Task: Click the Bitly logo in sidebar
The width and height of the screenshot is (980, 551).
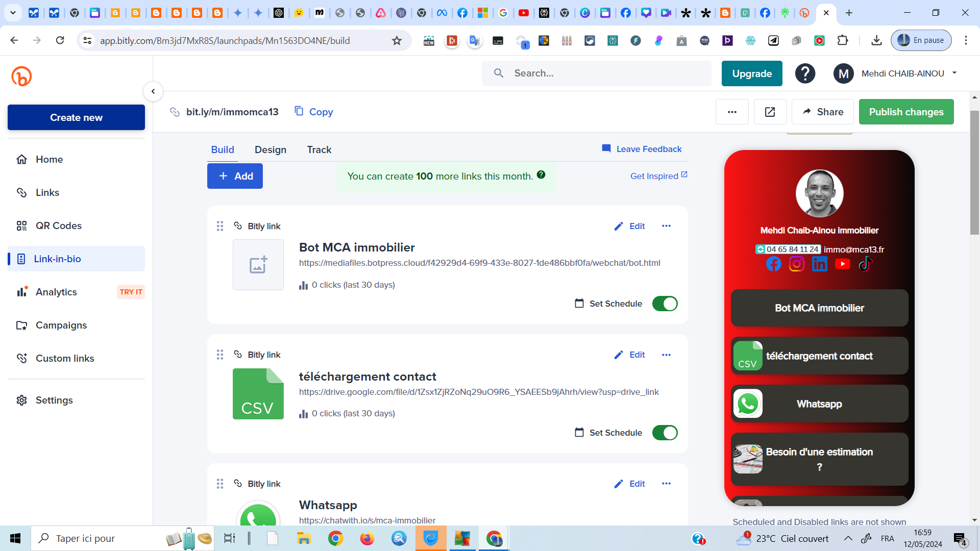Action: 21,76
